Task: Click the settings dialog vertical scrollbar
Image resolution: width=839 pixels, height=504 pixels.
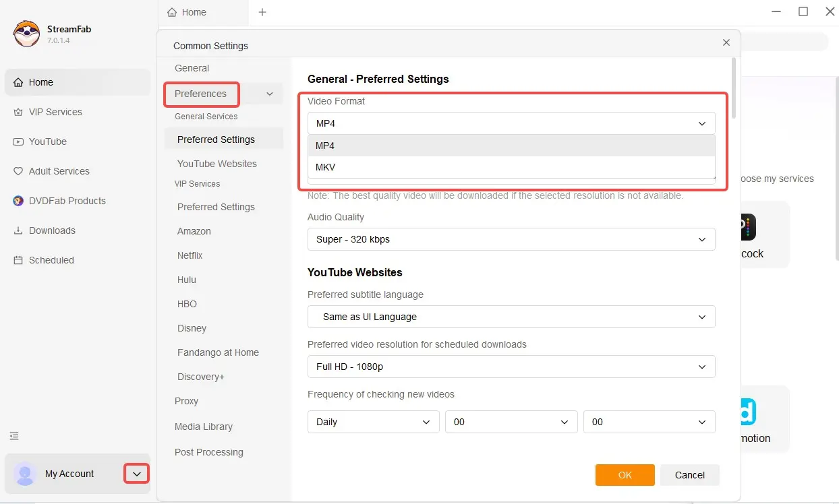Action: point(734,88)
